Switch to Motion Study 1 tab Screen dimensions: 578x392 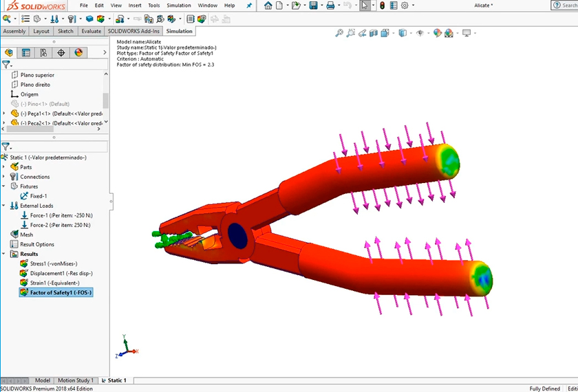click(75, 380)
